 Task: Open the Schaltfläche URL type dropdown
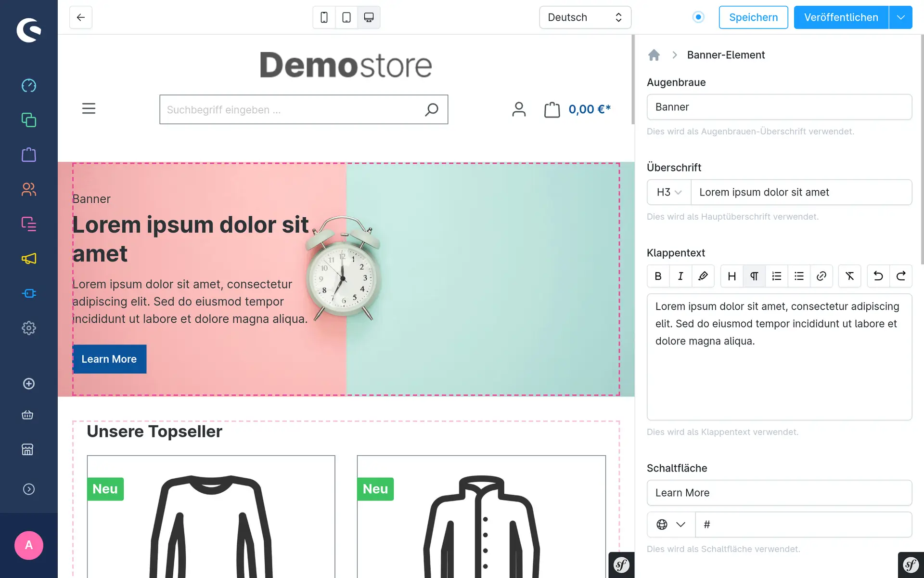point(670,525)
